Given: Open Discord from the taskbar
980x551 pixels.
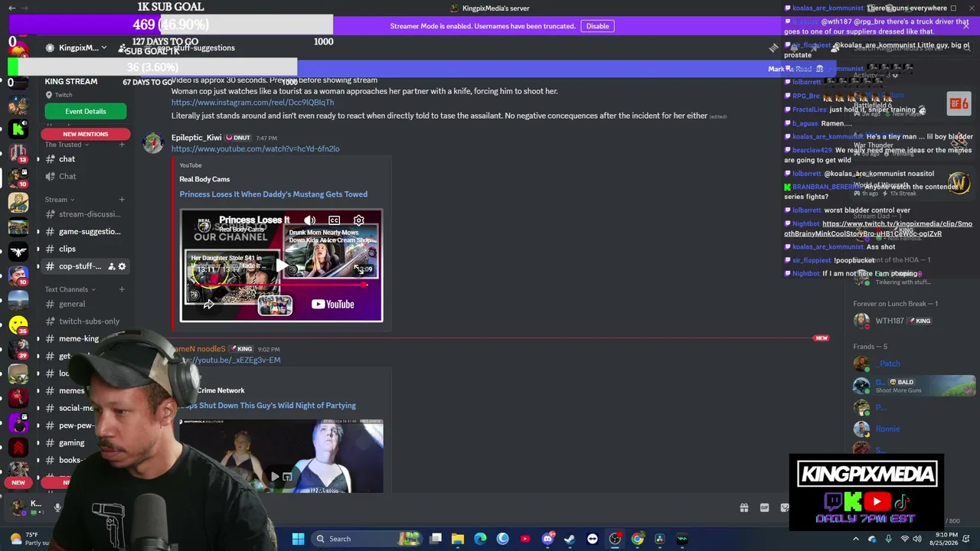Looking at the screenshot, I should (x=547, y=539).
